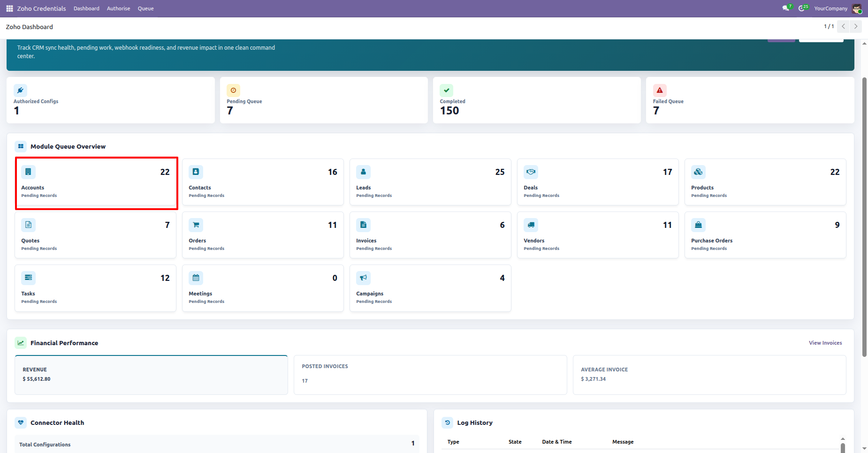Click the Accounts module building icon
The width and height of the screenshot is (868, 453).
coord(28,172)
